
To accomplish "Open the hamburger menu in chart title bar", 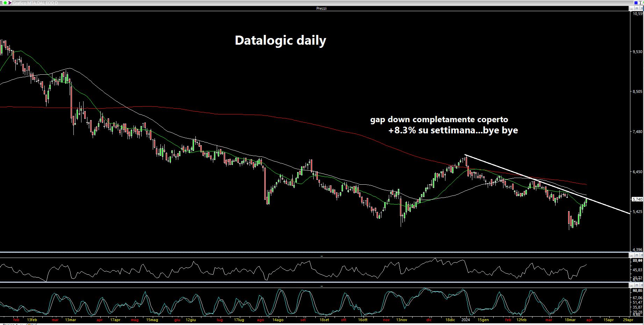I will [x=1, y=3].
